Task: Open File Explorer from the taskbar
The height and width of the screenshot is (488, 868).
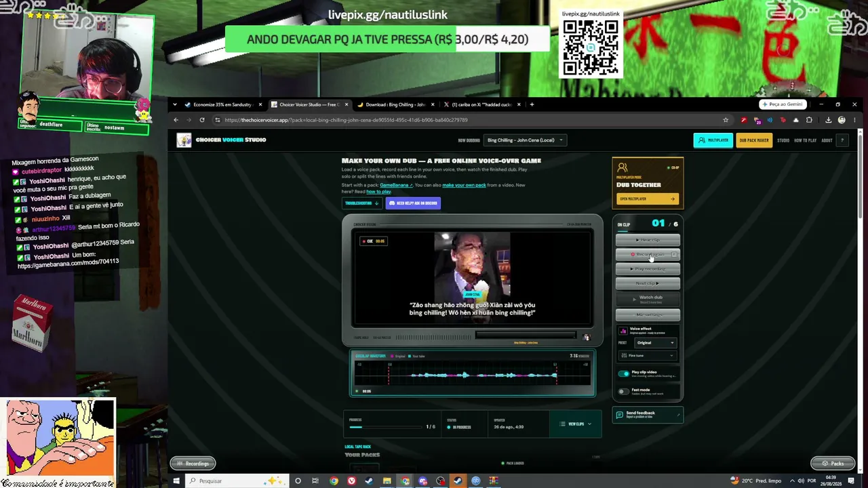Action: pyautogui.click(x=387, y=481)
